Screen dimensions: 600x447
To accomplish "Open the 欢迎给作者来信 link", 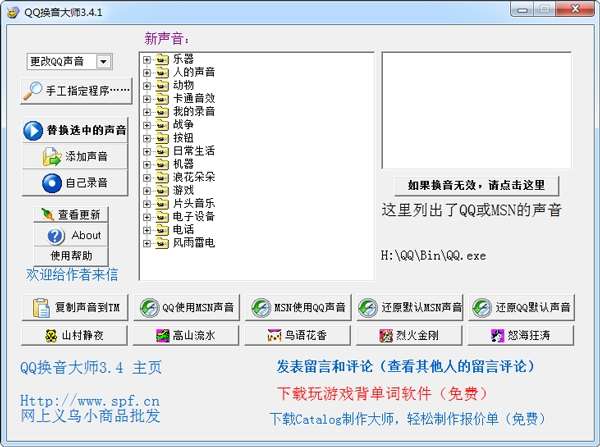I will [72, 274].
